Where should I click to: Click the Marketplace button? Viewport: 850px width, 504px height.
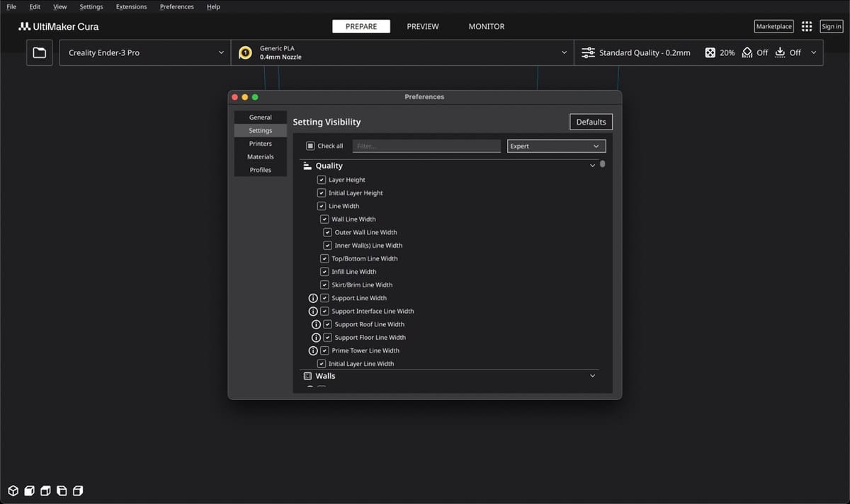pos(773,26)
